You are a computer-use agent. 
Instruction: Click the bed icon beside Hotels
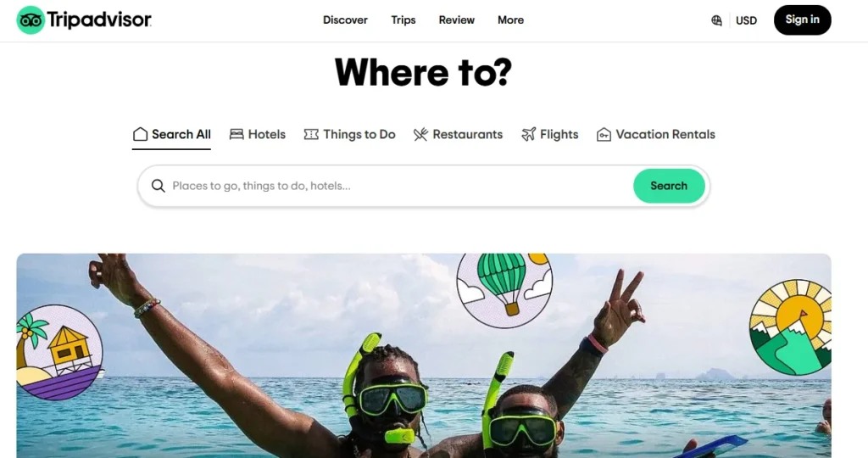pyautogui.click(x=236, y=135)
